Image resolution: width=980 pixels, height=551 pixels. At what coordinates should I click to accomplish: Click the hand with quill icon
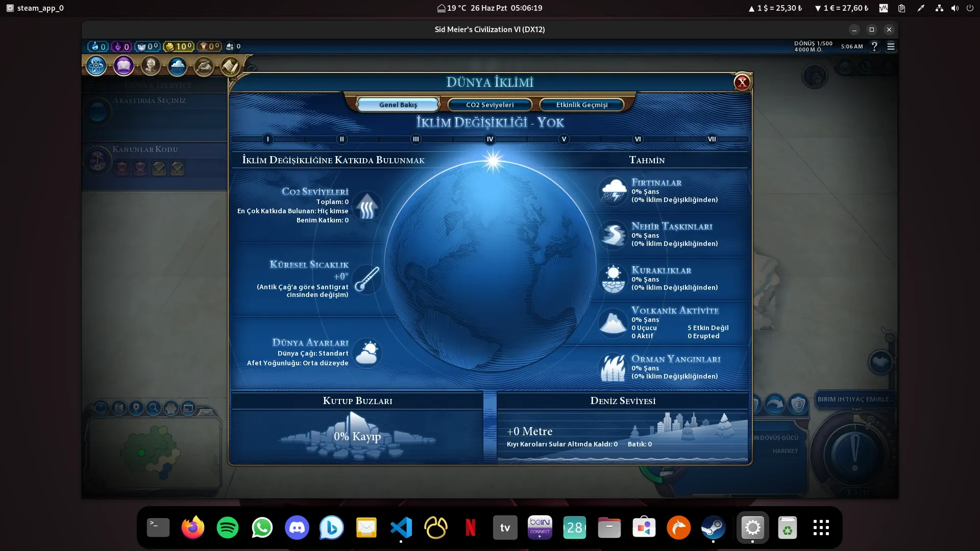204,66
